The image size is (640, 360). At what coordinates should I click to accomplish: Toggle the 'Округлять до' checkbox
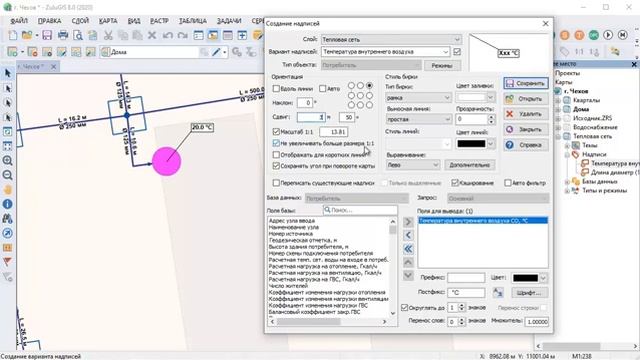[x=404, y=307]
